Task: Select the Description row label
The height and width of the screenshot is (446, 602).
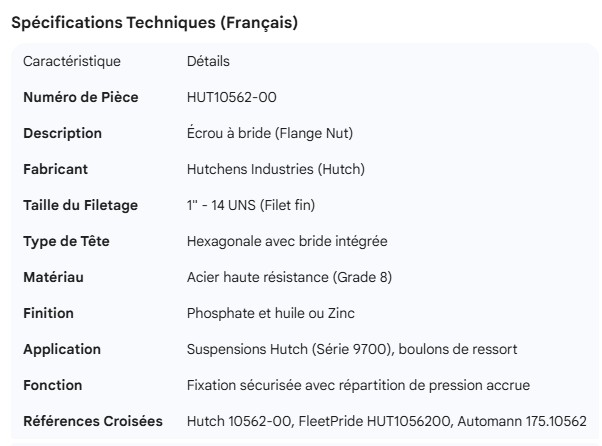Action: click(x=62, y=133)
